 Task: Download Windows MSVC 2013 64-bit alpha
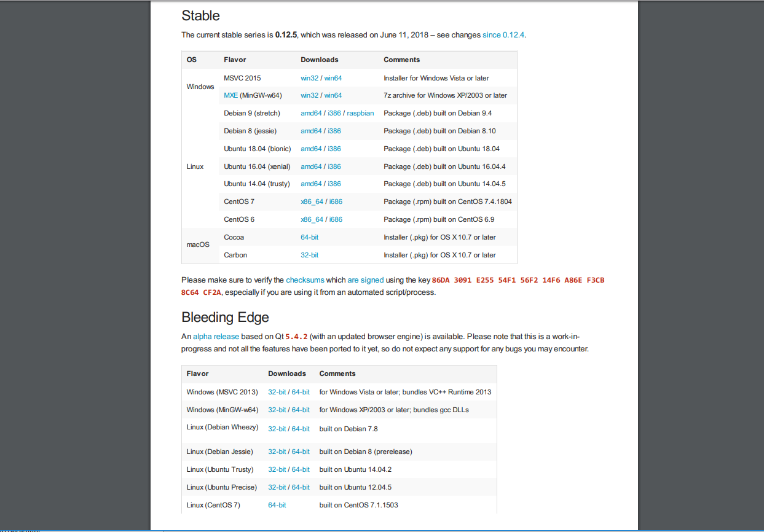[301, 392]
